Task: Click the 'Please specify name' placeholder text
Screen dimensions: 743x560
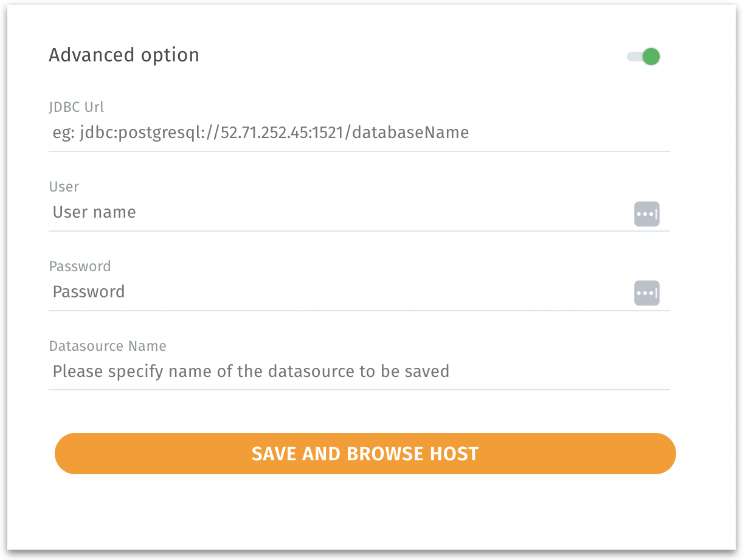Action: pyautogui.click(x=251, y=371)
